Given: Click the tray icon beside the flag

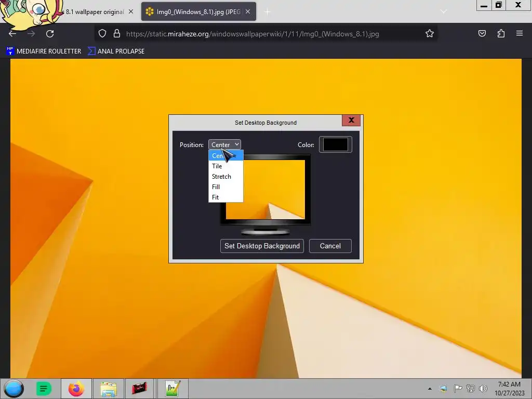Looking at the screenshot, I should [443, 389].
